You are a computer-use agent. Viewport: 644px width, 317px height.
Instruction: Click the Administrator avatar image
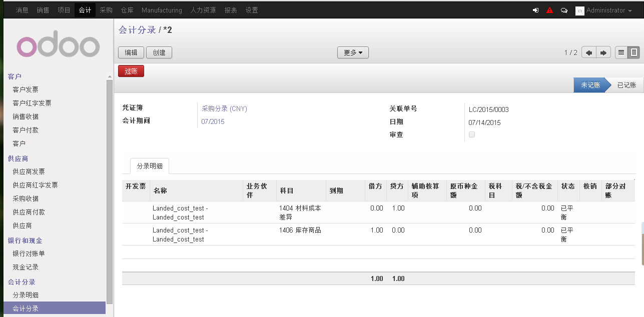click(579, 10)
